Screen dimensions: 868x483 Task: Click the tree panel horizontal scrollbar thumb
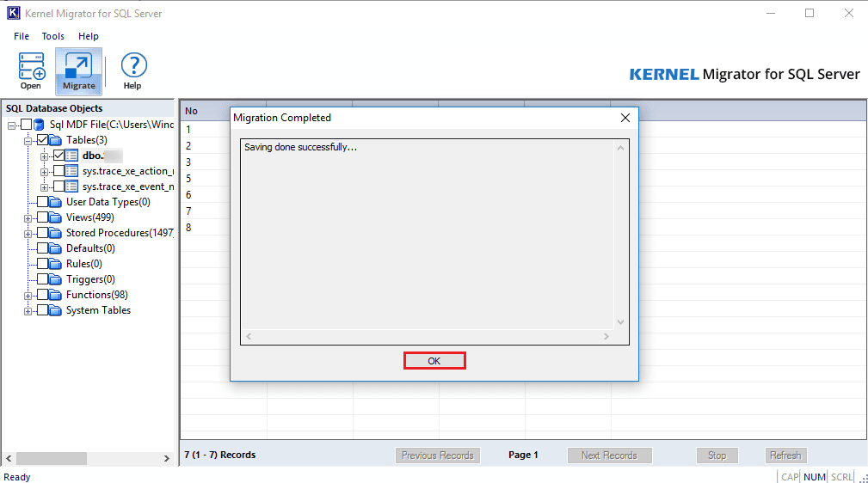pyautogui.click(x=52, y=459)
